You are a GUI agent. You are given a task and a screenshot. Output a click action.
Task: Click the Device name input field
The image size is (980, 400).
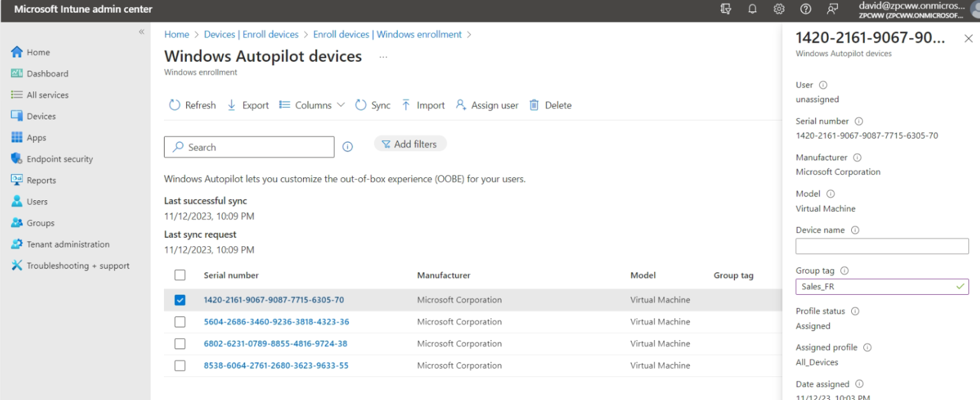point(882,246)
